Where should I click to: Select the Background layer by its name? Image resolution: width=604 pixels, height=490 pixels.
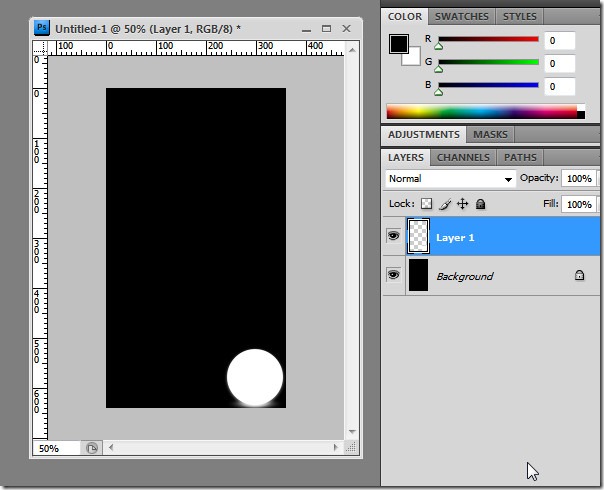coord(464,276)
